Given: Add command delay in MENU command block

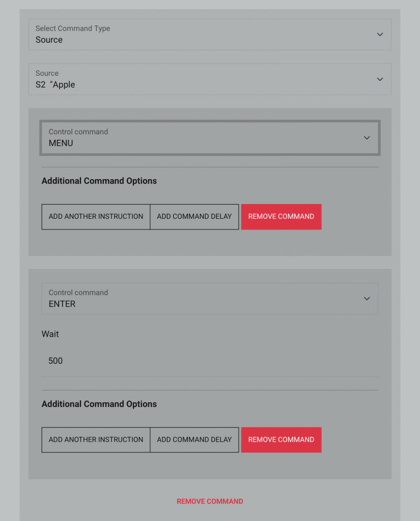Looking at the screenshot, I should (194, 217).
